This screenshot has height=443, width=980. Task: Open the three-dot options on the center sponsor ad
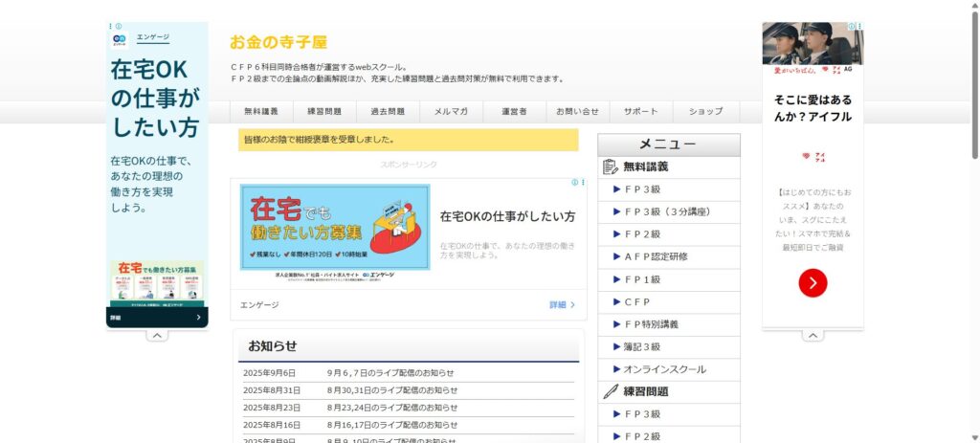(583, 183)
